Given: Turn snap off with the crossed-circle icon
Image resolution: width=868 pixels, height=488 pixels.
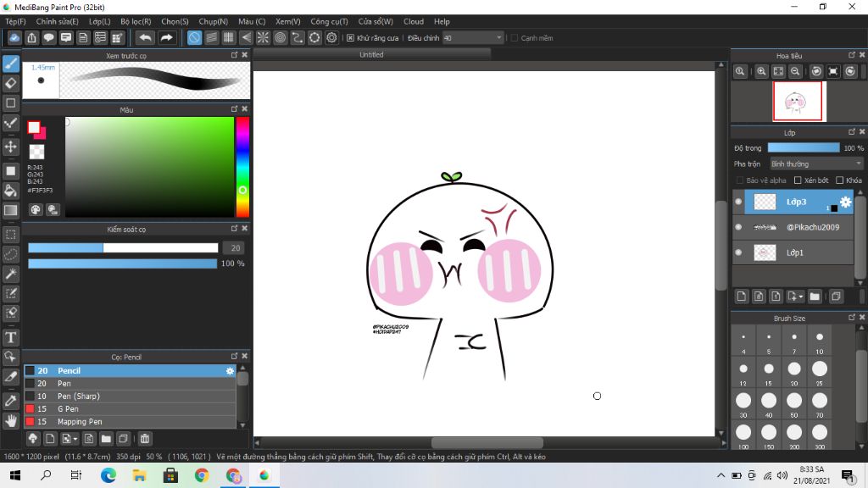Looking at the screenshot, I should (x=194, y=37).
